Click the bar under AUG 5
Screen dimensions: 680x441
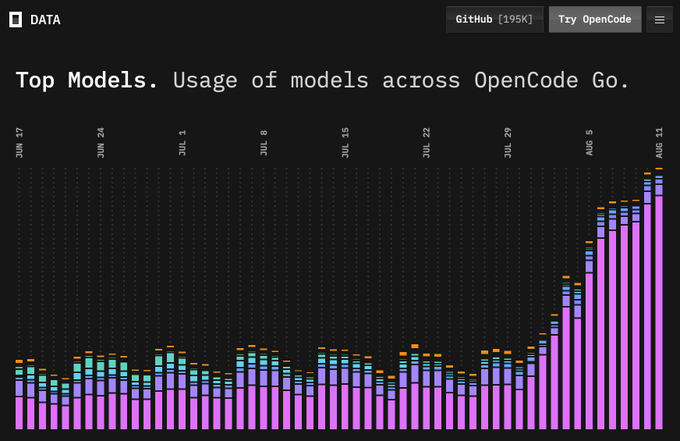click(589, 336)
